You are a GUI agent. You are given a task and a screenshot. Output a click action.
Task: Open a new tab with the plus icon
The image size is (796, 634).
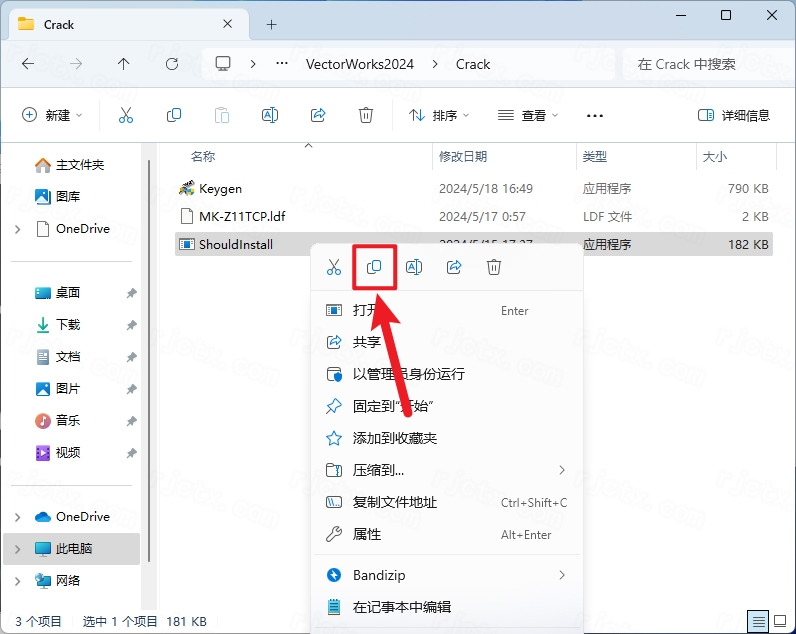[271, 24]
